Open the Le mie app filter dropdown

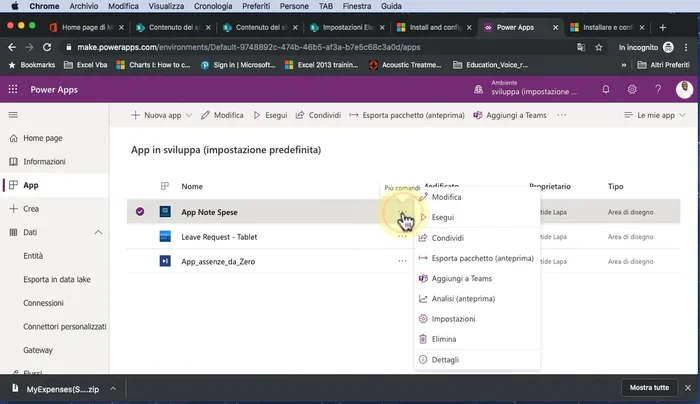tap(655, 115)
